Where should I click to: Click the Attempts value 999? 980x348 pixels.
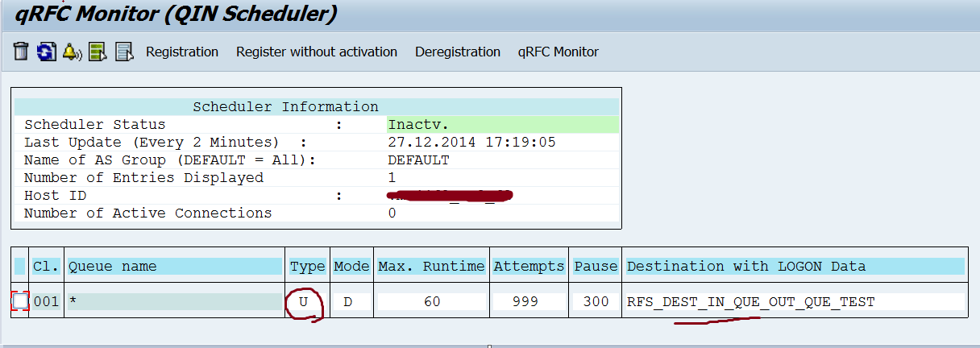point(529,302)
